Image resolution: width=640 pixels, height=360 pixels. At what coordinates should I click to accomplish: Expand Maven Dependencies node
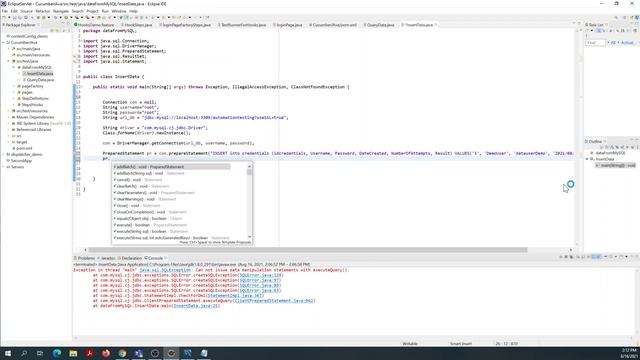point(9,117)
